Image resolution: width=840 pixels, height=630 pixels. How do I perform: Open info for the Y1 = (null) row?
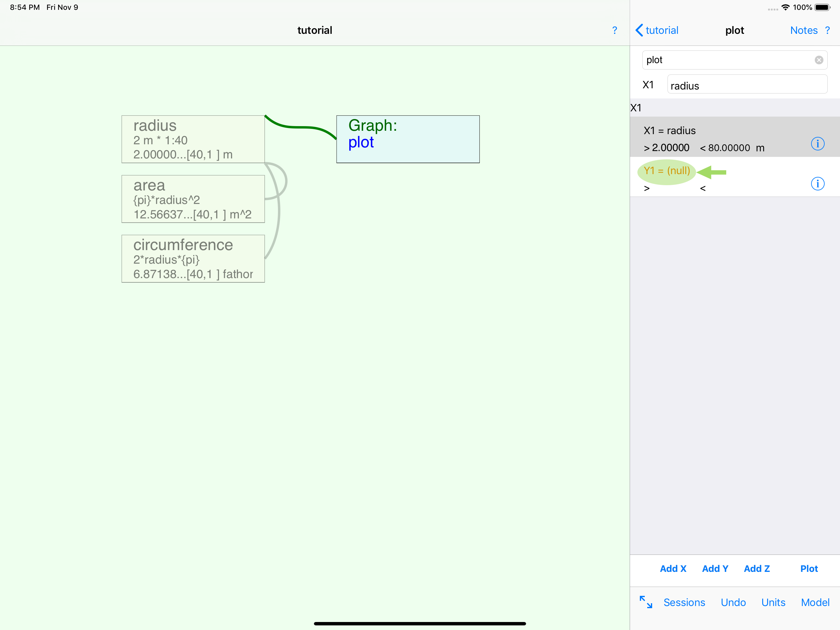tap(818, 184)
